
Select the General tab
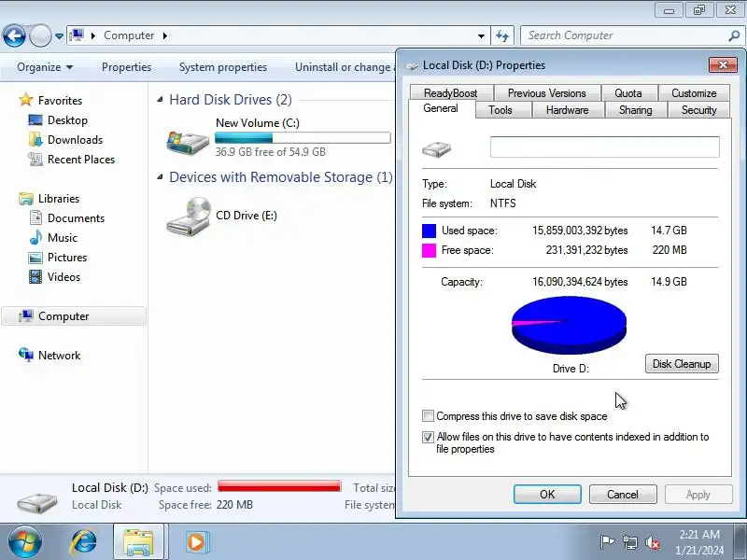pos(441,108)
